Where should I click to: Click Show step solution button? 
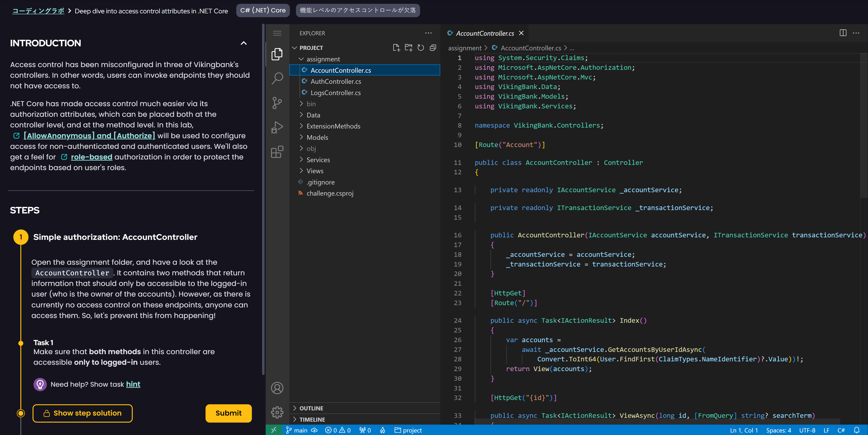(x=83, y=413)
